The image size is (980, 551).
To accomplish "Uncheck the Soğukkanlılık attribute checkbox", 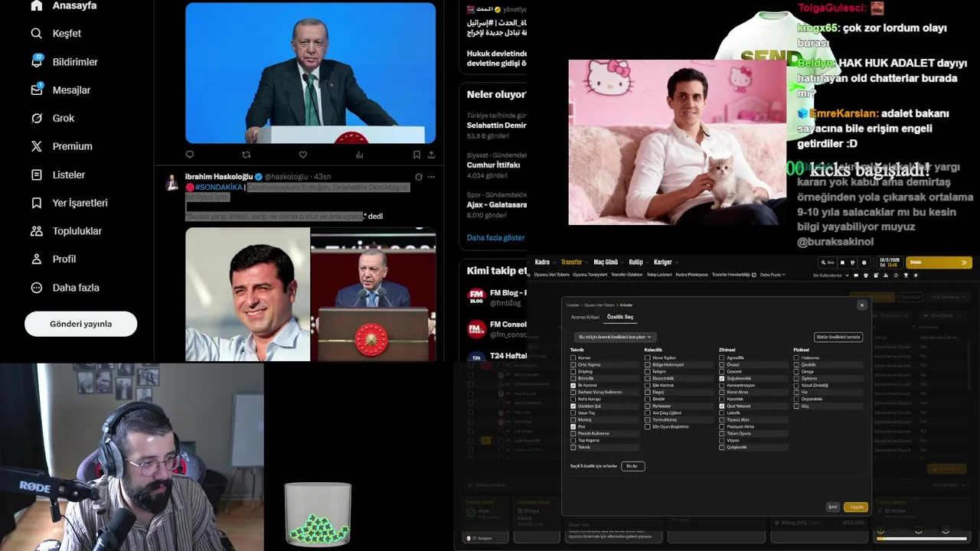I will tap(721, 378).
